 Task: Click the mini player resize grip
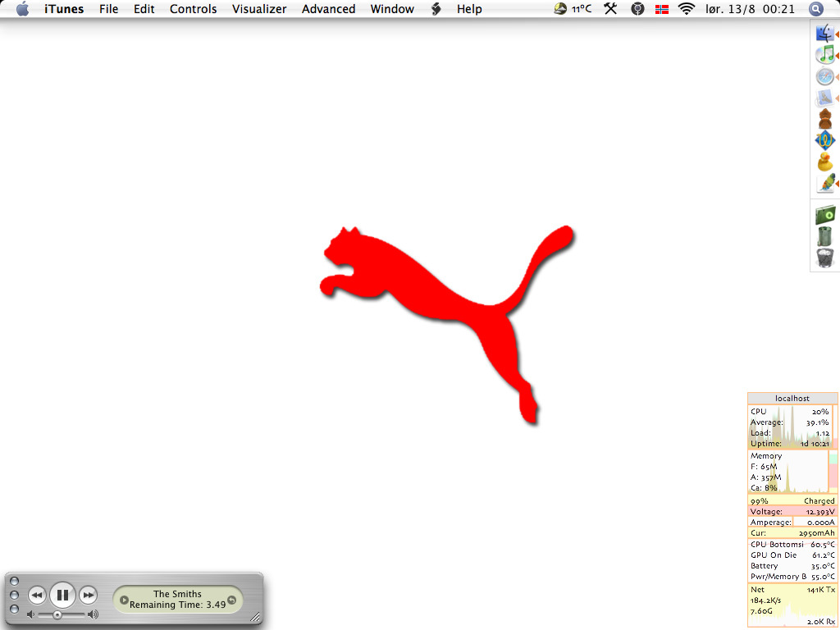coord(256,617)
